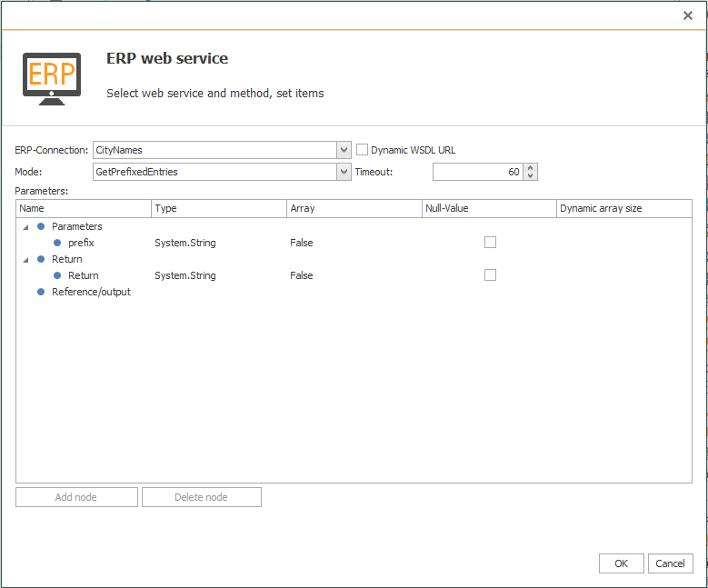The height and width of the screenshot is (588, 708).
Task: Increase Timeout value with up arrow
Action: coord(531,167)
